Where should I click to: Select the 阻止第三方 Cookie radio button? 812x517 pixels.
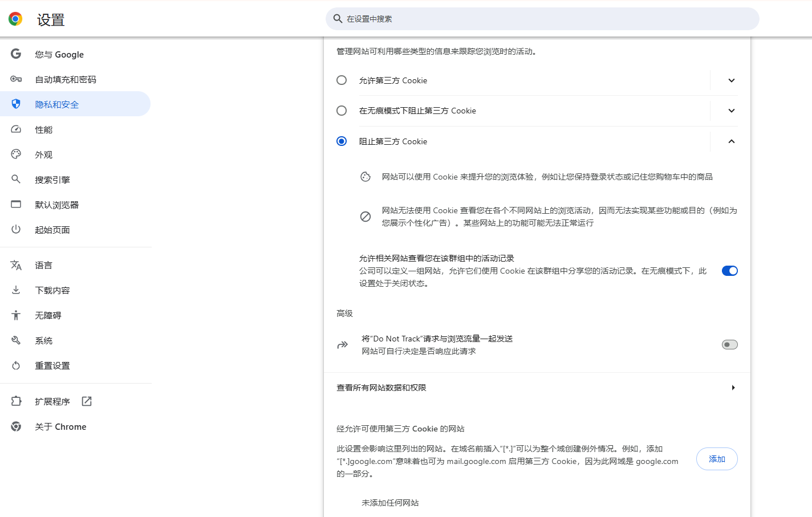(342, 141)
